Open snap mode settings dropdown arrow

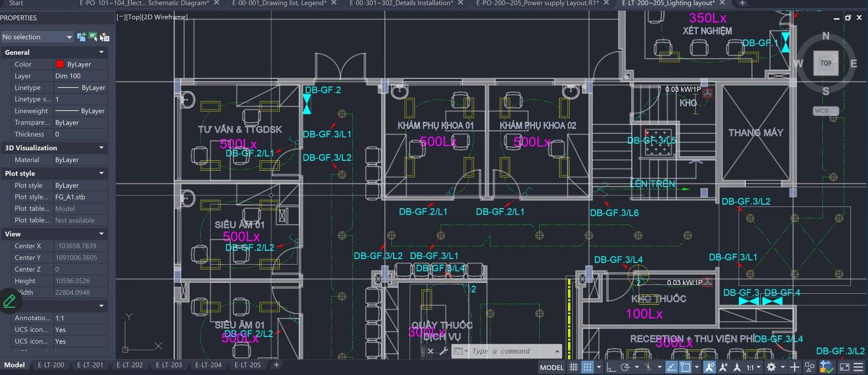599,367
